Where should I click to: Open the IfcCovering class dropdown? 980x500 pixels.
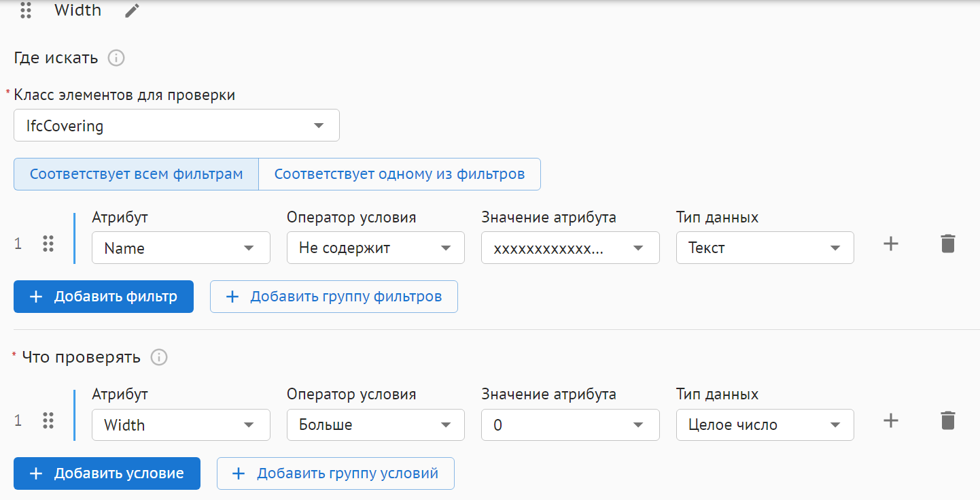(176, 126)
